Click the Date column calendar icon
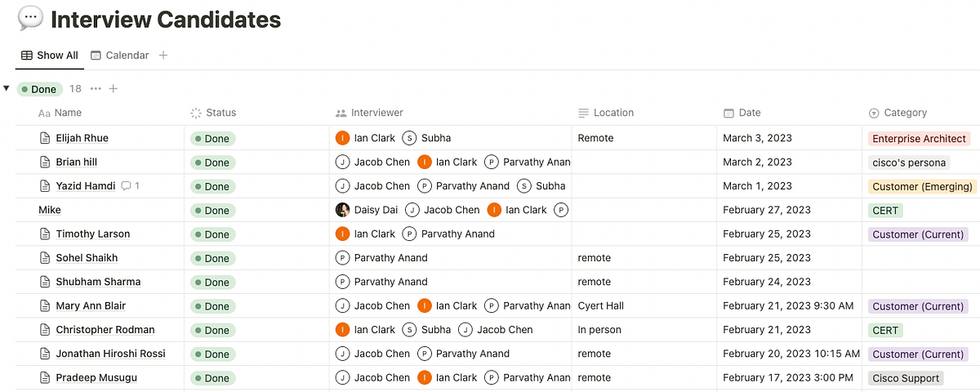Image resolution: width=980 pixels, height=392 pixels. 728,114
